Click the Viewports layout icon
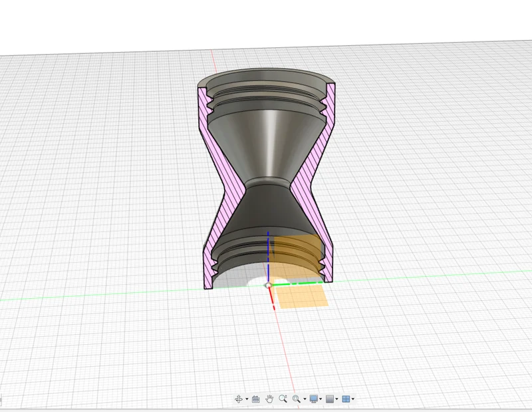 pyautogui.click(x=346, y=399)
